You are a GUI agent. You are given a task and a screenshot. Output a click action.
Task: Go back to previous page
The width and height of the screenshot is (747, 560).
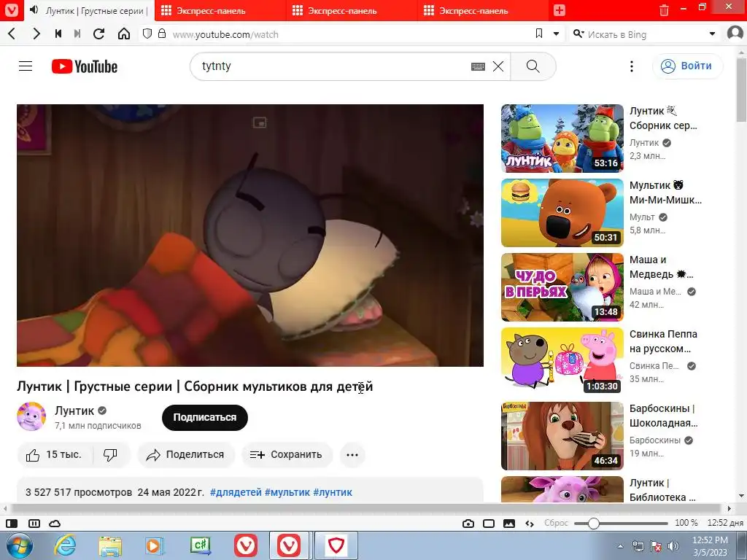pos(12,34)
